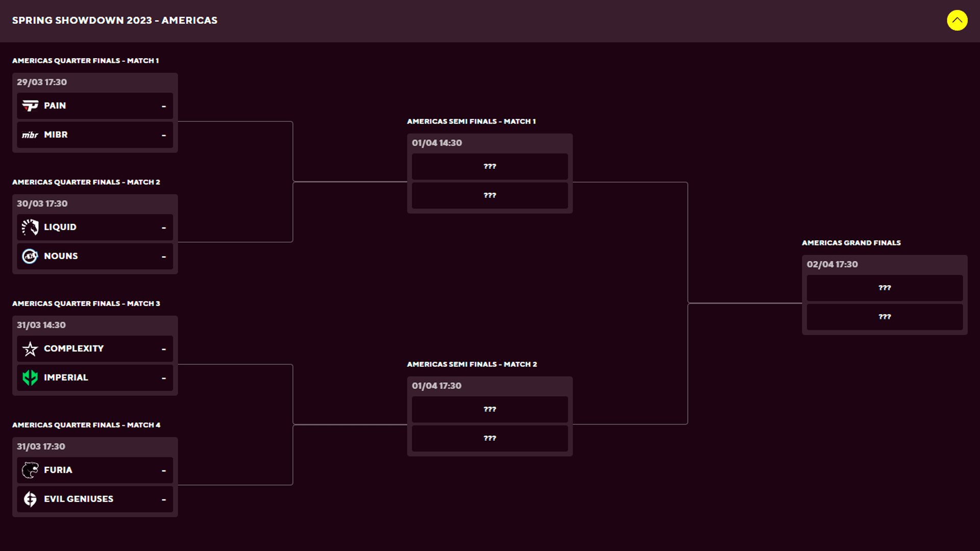
Task: Click the EVIL GENIUSES team icon in Match 4
Action: (x=29, y=499)
